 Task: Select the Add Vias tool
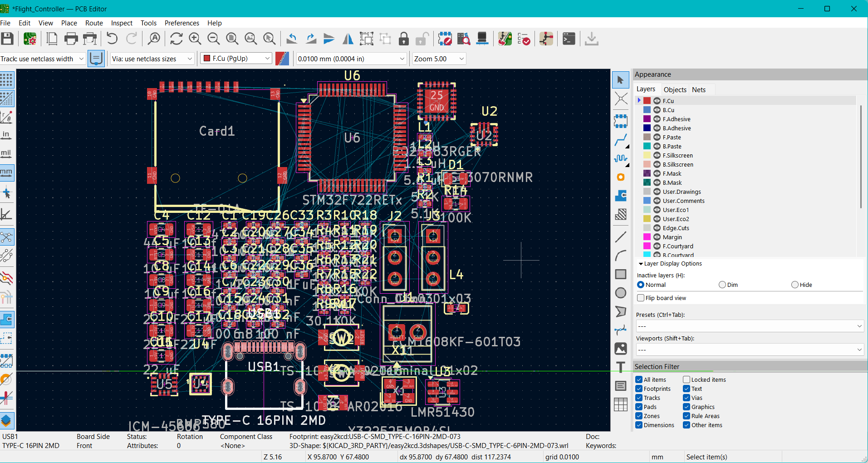click(621, 177)
